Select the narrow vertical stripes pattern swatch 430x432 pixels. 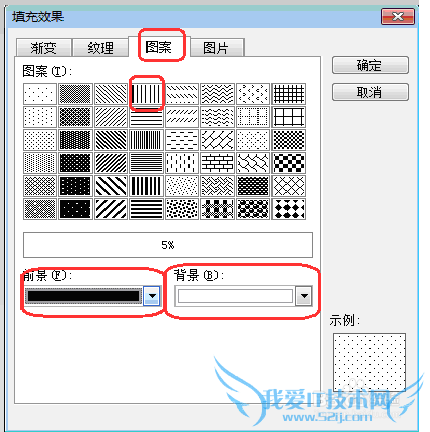(146, 140)
